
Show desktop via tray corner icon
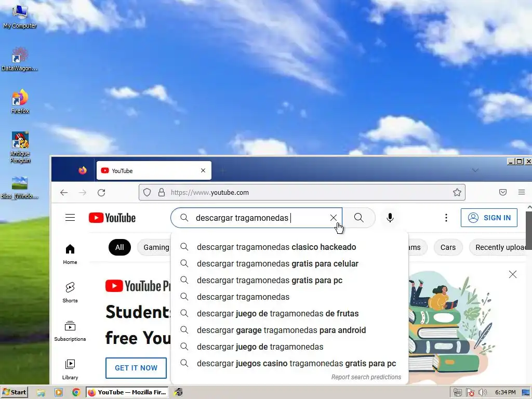pyautogui.click(x=526, y=393)
